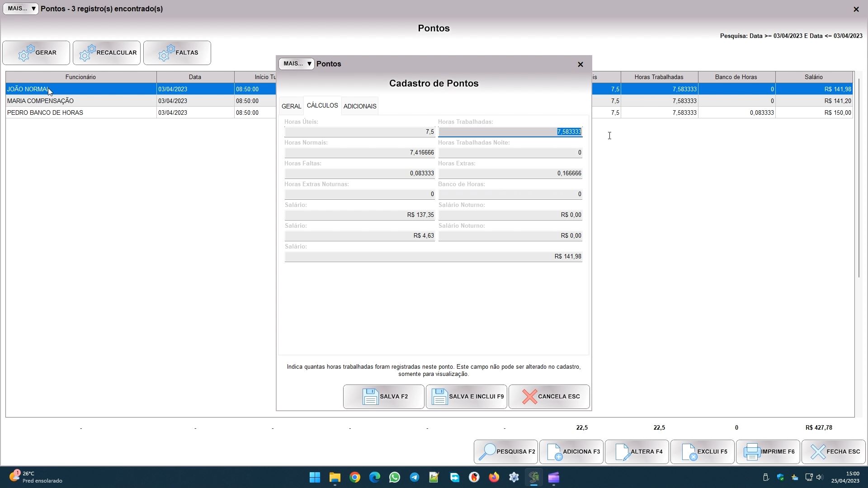This screenshot has height=488, width=868.
Task: Click the printer IMPRIME F6 icon
Action: point(752,452)
